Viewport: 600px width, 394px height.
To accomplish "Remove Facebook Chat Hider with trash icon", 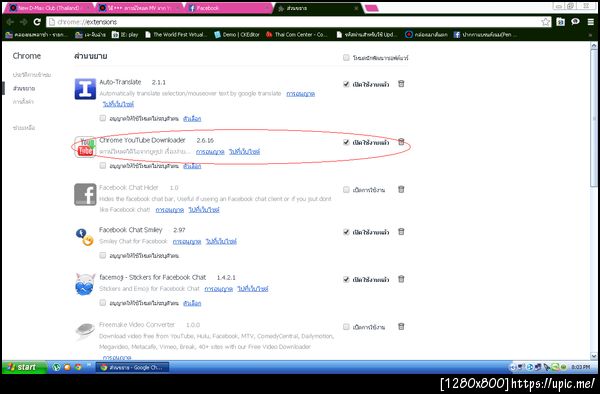I will tap(401, 189).
